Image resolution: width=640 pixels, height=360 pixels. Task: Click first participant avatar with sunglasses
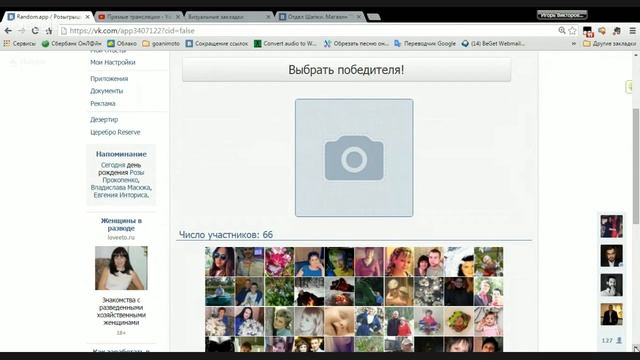click(220, 262)
